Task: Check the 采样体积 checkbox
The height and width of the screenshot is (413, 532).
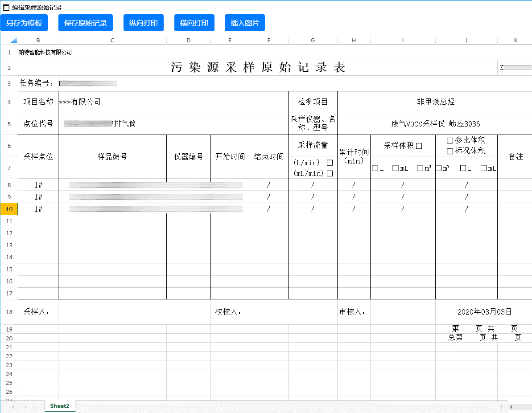Action: [419, 146]
